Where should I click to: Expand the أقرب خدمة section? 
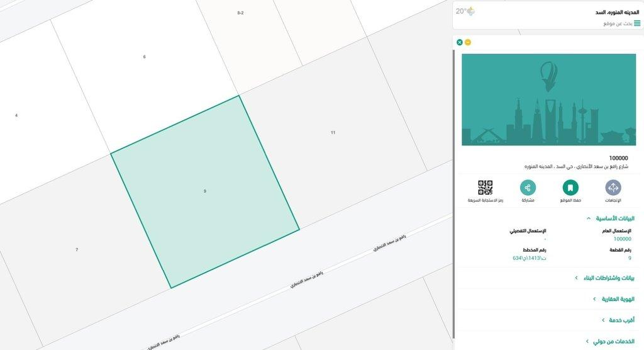coord(621,320)
